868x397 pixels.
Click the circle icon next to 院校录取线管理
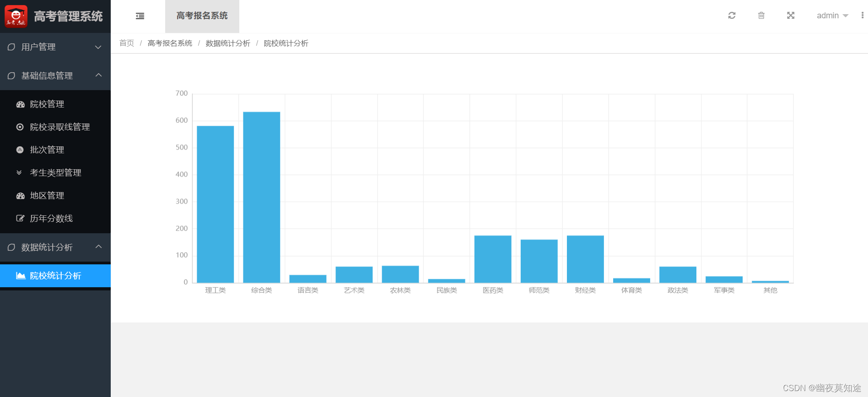[x=20, y=127]
